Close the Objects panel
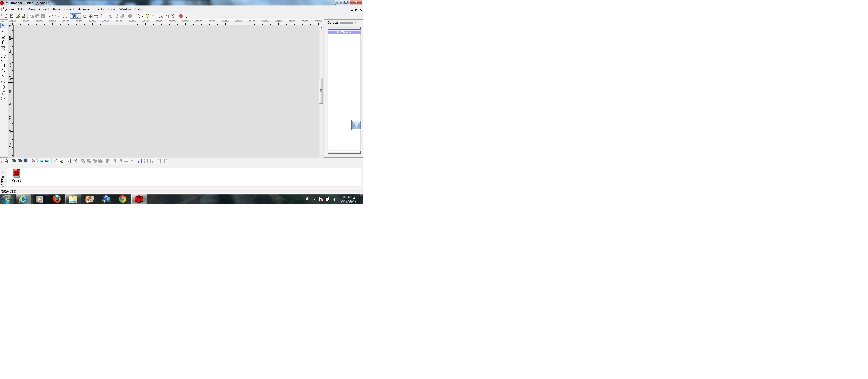This screenshot has width=868, height=379. (360, 23)
